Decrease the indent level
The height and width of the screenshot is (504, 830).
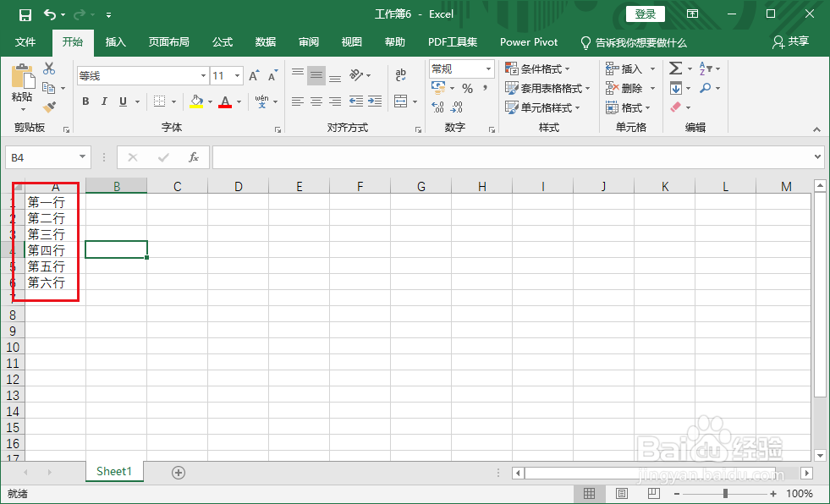pyautogui.click(x=355, y=101)
